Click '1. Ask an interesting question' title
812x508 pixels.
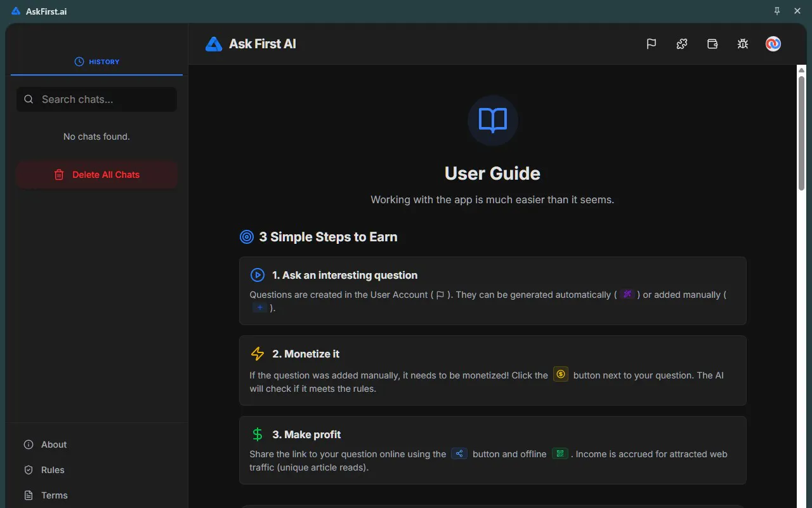click(345, 275)
